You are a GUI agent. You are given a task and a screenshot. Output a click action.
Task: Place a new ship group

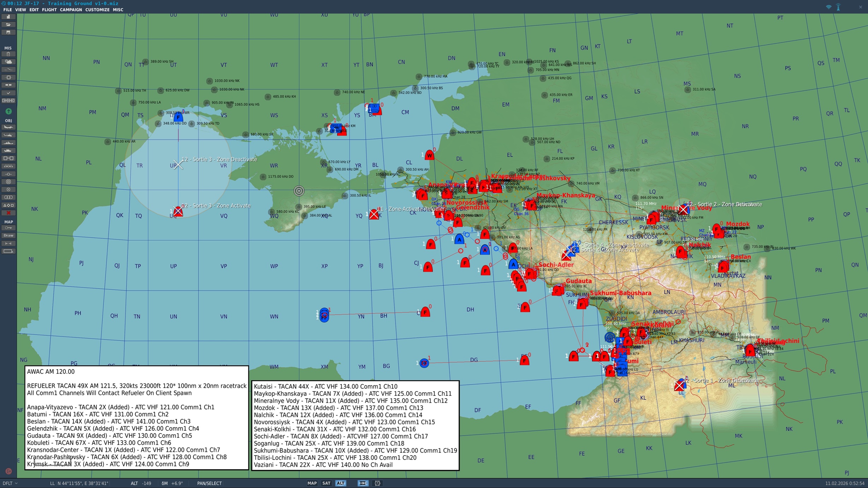8,143
